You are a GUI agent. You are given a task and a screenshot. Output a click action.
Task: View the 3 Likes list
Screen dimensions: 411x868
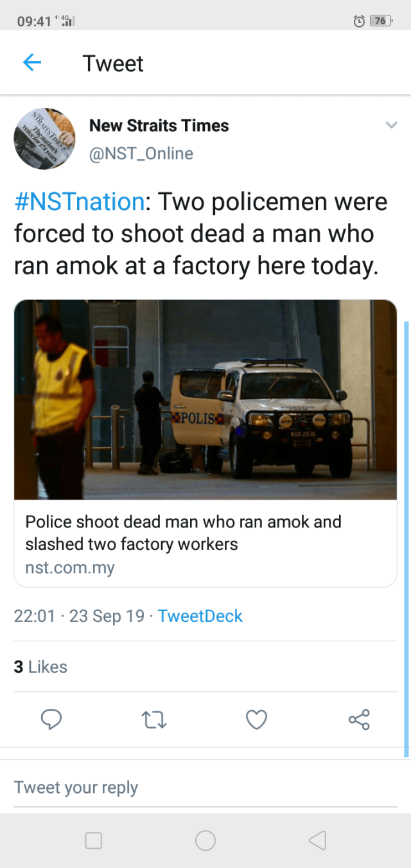(40, 667)
